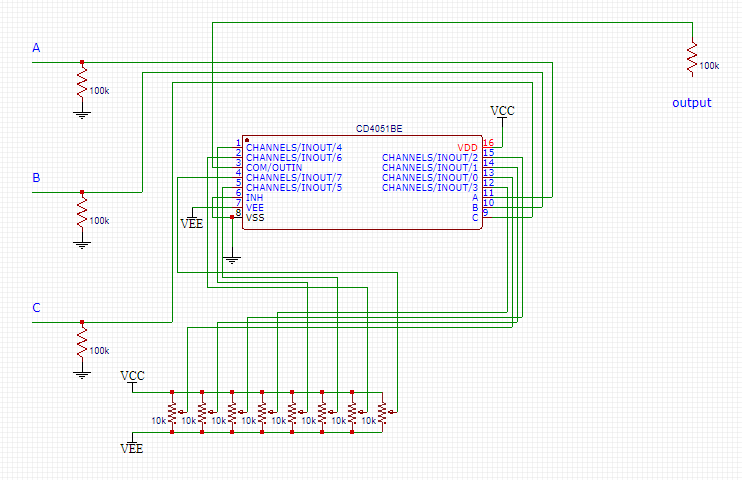Screen dimensions: 742x480
Task: Click the input label A
Action: [37, 48]
